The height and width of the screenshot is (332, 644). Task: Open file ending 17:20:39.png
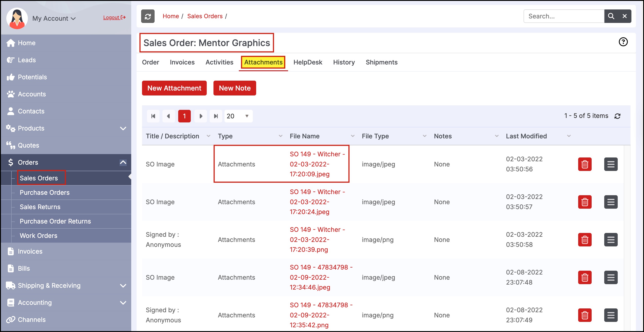coord(318,240)
